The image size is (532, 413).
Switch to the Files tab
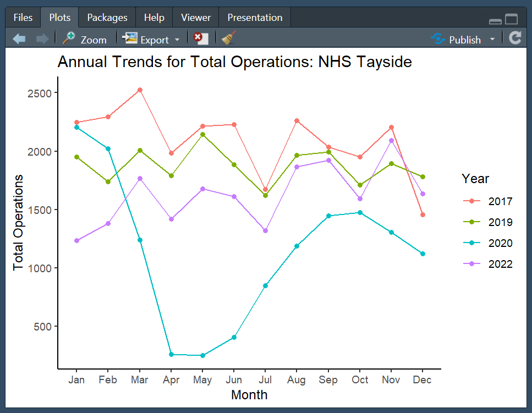(23, 18)
